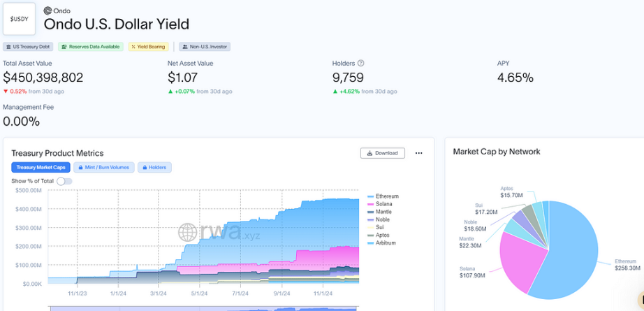
Task: Click the US Treasury Debt tag
Action: [x=28, y=47]
